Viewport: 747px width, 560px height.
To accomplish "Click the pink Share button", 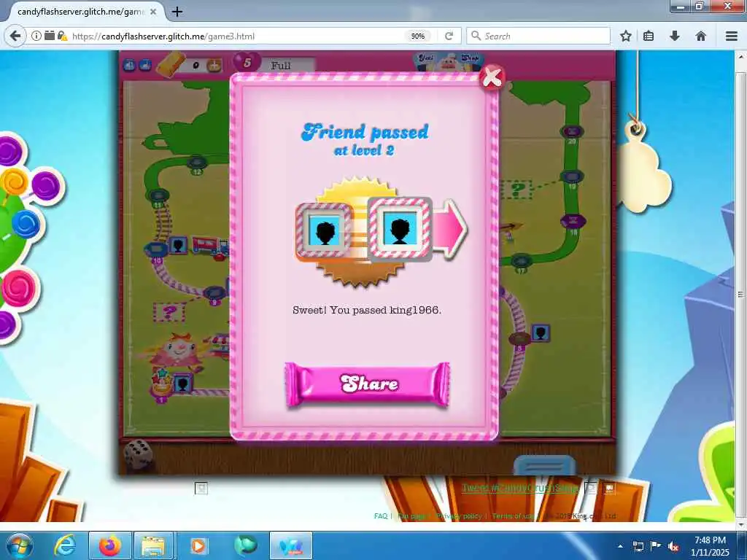I will point(368,385).
